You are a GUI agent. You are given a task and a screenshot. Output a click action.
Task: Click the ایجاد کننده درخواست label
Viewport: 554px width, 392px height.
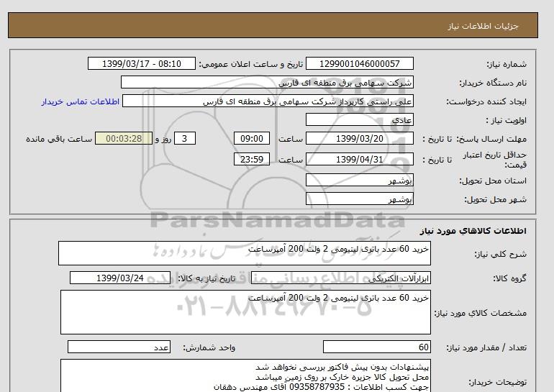486,101
